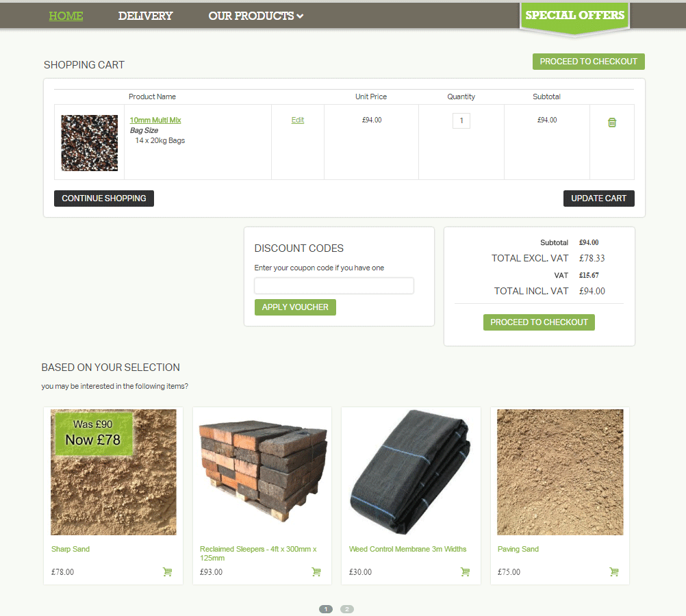The image size is (686, 616).
Task: Open the Our Products dropdown chevron
Action: (301, 15)
